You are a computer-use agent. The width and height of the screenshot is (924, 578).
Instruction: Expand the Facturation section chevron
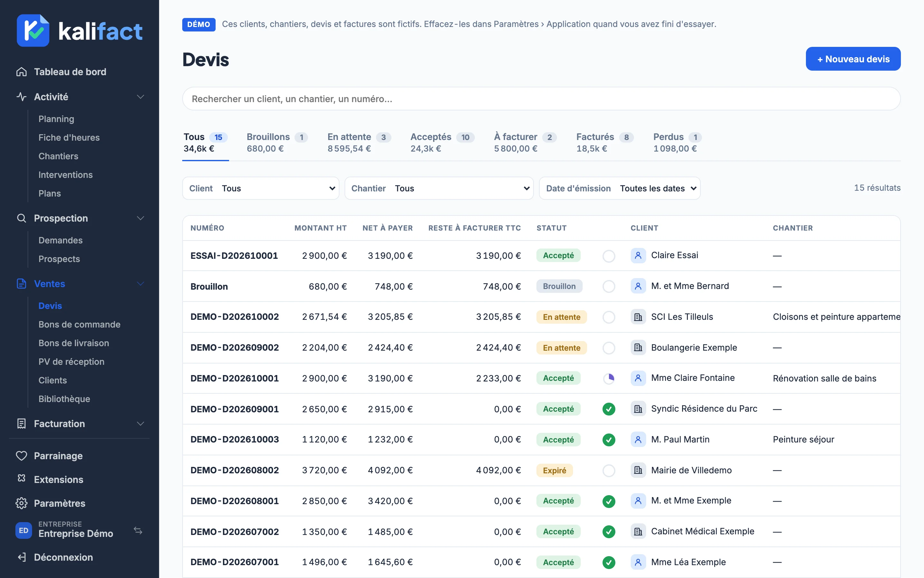[141, 424]
